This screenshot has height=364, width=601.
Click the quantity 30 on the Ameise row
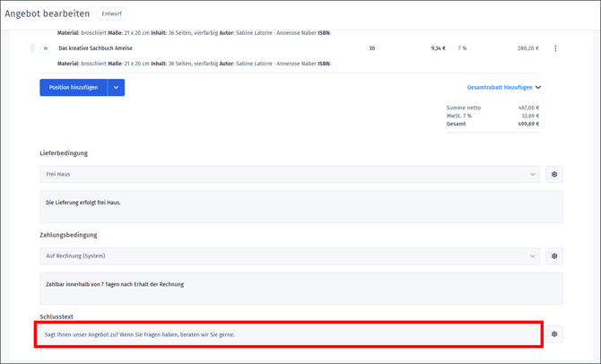[x=371, y=48]
